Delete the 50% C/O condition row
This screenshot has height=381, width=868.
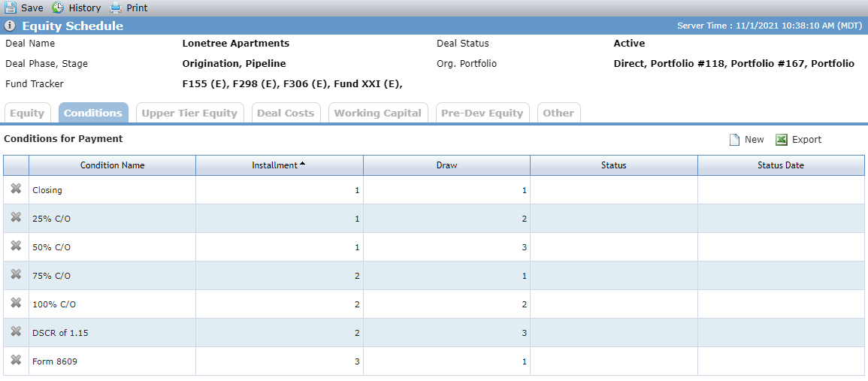16,245
